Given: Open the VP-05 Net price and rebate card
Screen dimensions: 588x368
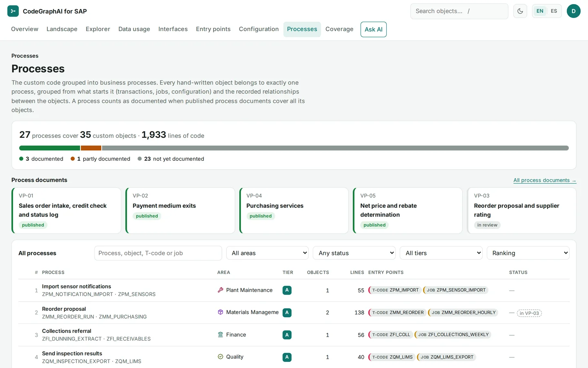Looking at the screenshot, I should click(408, 211).
